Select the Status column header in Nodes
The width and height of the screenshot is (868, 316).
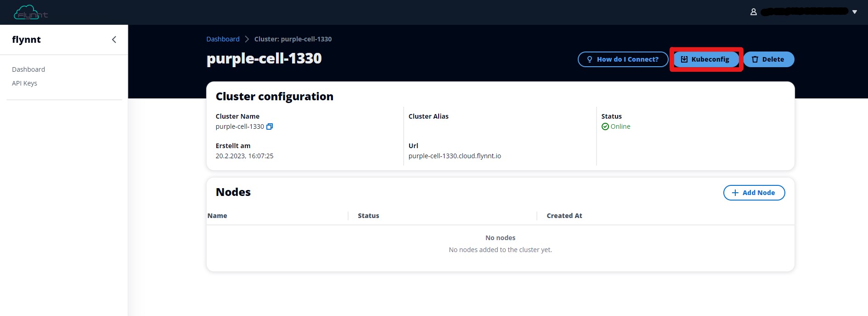click(x=368, y=216)
